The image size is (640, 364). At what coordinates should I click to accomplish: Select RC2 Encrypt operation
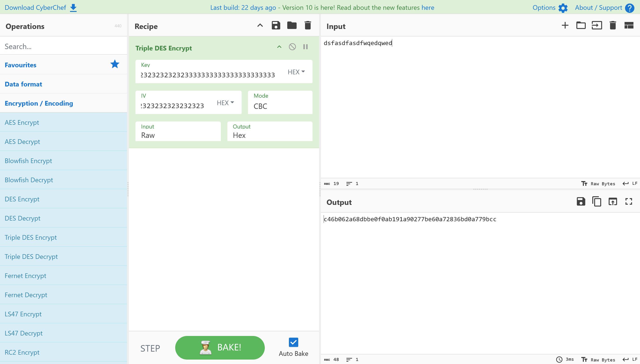point(64,353)
